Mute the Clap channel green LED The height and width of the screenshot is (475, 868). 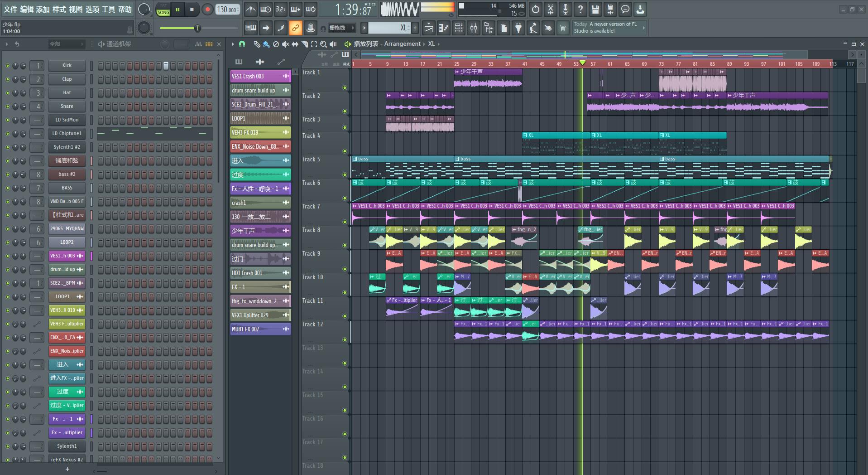point(7,79)
